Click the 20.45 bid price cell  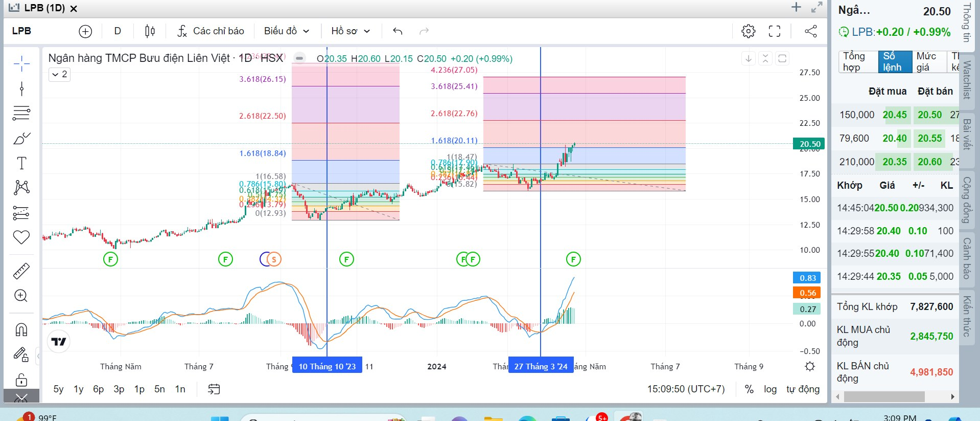(x=895, y=115)
